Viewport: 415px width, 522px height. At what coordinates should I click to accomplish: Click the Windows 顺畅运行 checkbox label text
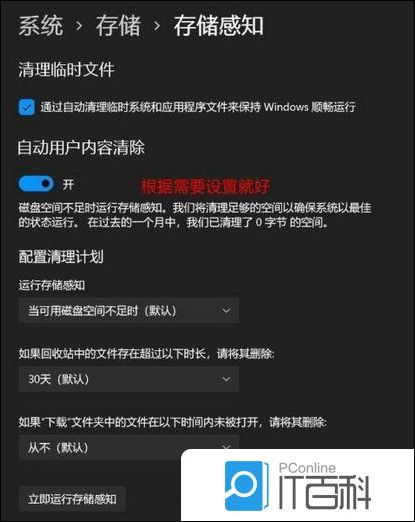198,107
